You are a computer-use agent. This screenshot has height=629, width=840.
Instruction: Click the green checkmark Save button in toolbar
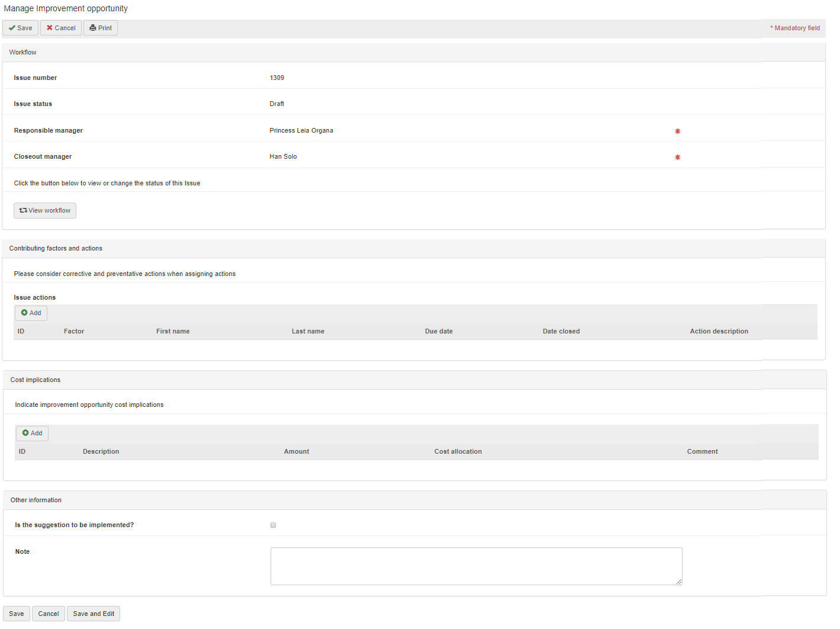click(x=21, y=28)
